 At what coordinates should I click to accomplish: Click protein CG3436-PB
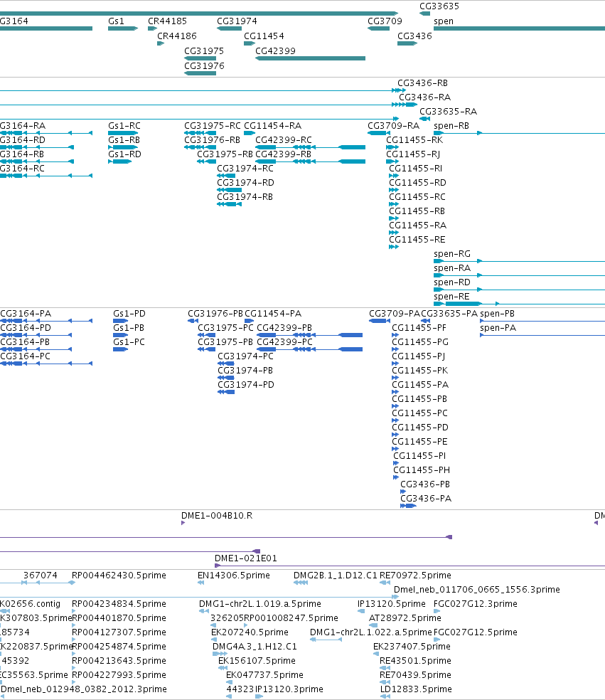424,484
